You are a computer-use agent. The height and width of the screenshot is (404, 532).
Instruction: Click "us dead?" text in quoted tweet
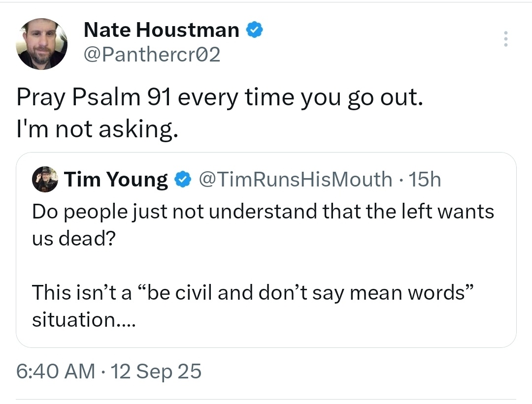pos(74,238)
